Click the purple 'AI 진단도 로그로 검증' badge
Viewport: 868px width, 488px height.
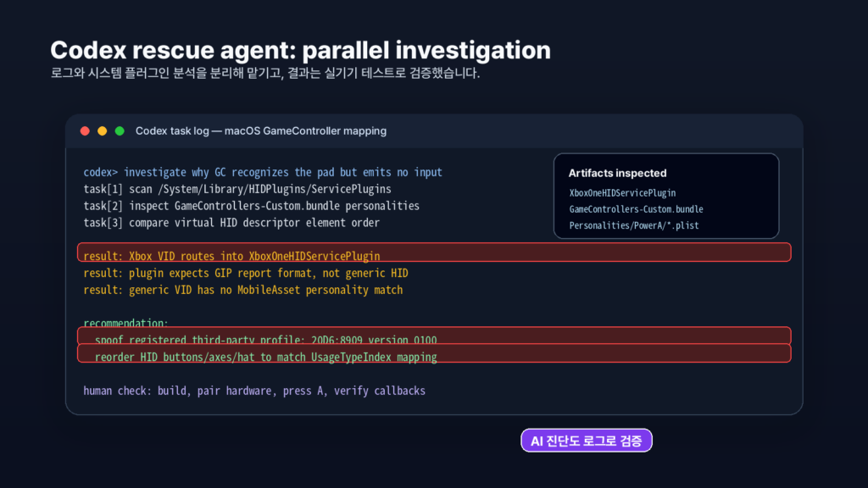coord(587,441)
